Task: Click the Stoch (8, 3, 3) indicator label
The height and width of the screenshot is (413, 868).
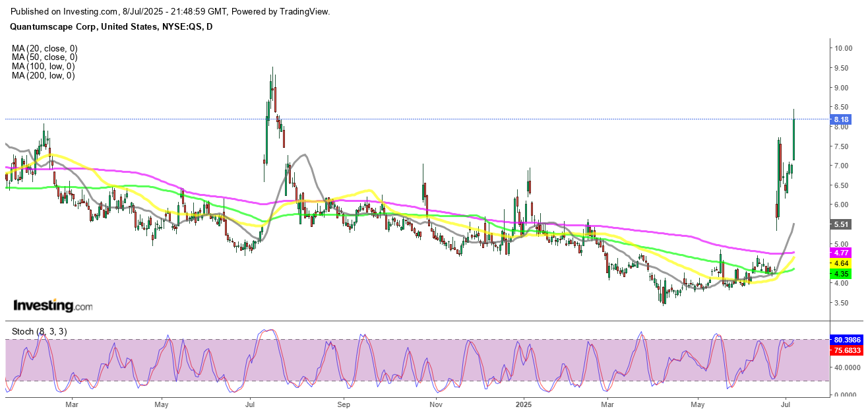Action: click(38, 331)
